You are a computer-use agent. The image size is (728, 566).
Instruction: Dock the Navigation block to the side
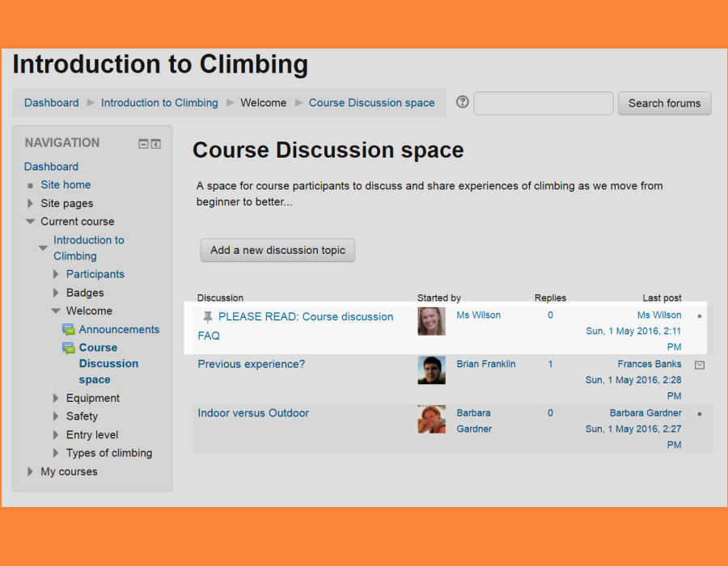pyautogui.click(x=156, y=144)
